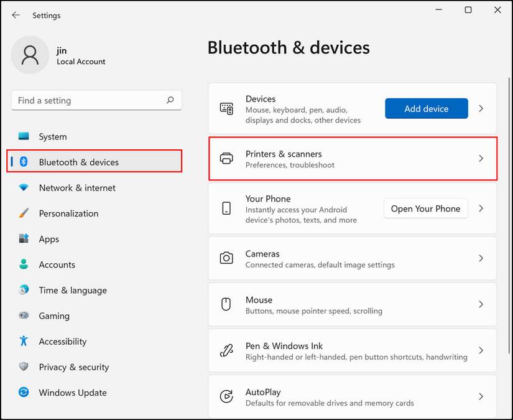
Task: Expand Your Phone row chevron
Action: (481, 208)
